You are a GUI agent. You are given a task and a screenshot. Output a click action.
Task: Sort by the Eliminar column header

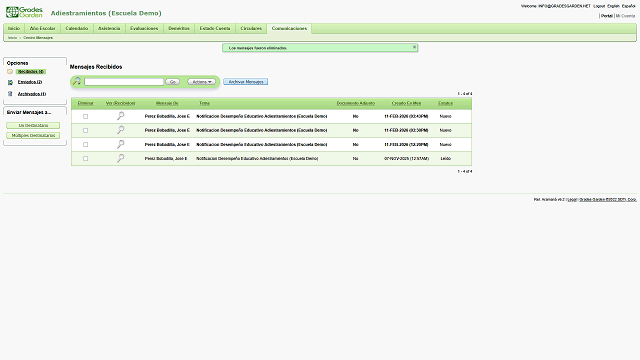[85, 103]
